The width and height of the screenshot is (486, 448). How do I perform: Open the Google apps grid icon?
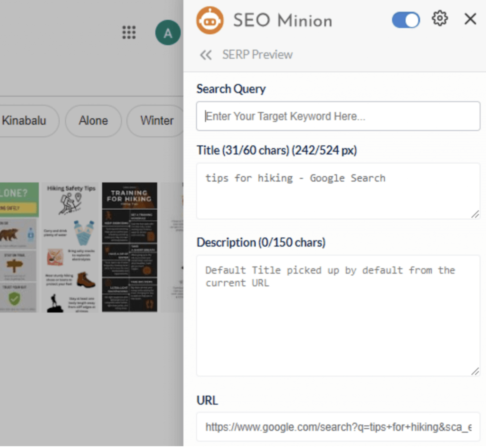click(x=129, y=33)
